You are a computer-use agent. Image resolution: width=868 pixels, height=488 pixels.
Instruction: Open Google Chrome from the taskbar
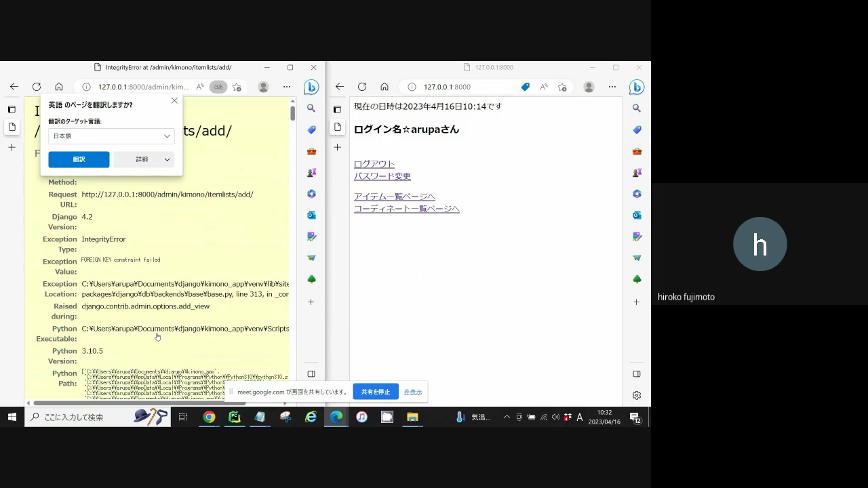tap(209, 417)
